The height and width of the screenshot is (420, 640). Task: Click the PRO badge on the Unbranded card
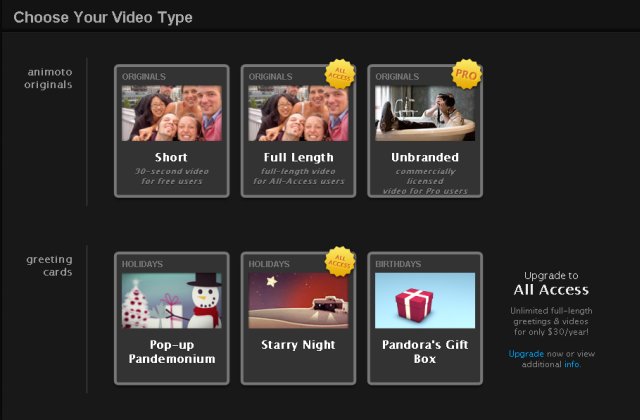[x=466, y=74]
